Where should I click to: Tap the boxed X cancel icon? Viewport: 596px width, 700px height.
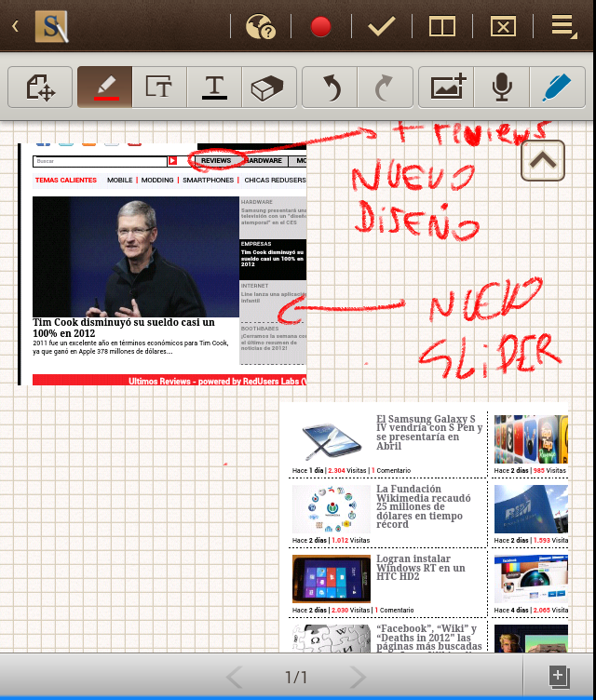[503, 26]
